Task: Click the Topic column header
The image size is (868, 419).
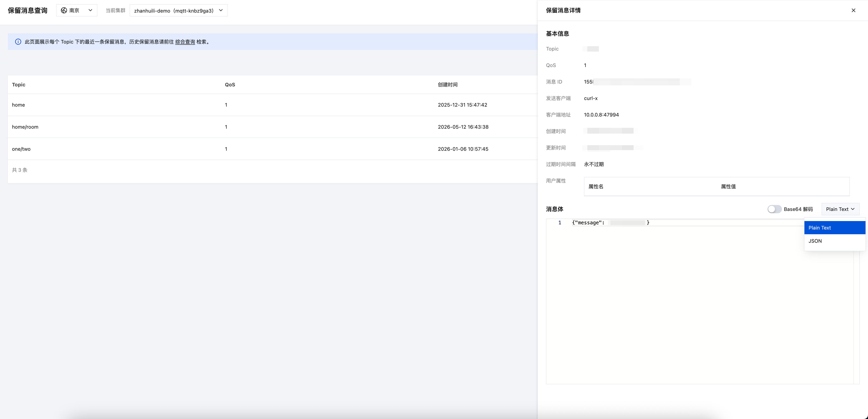Action: (19, 85)
